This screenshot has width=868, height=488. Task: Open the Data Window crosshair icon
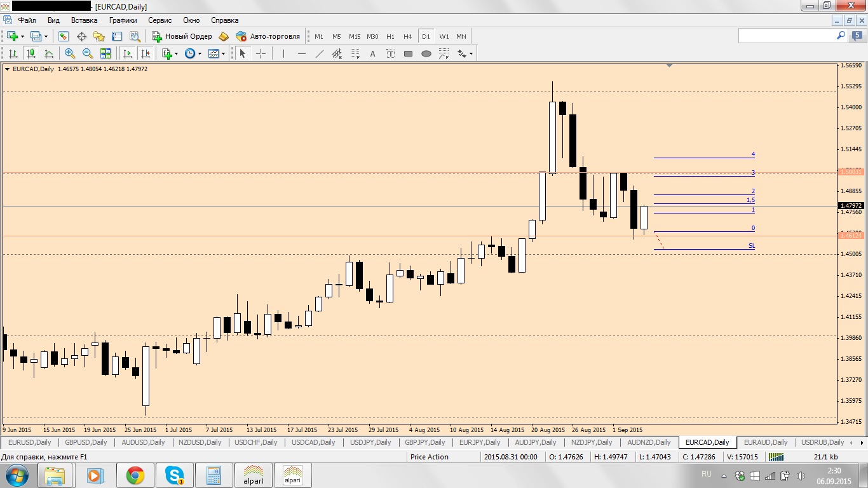pos(81,36)
